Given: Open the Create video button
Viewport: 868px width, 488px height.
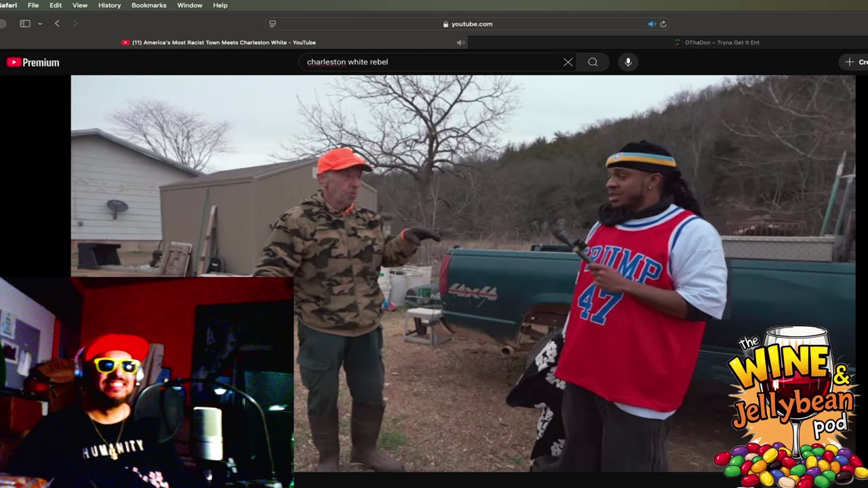Looking at the screenshot, I should click(x=854, y=62).
